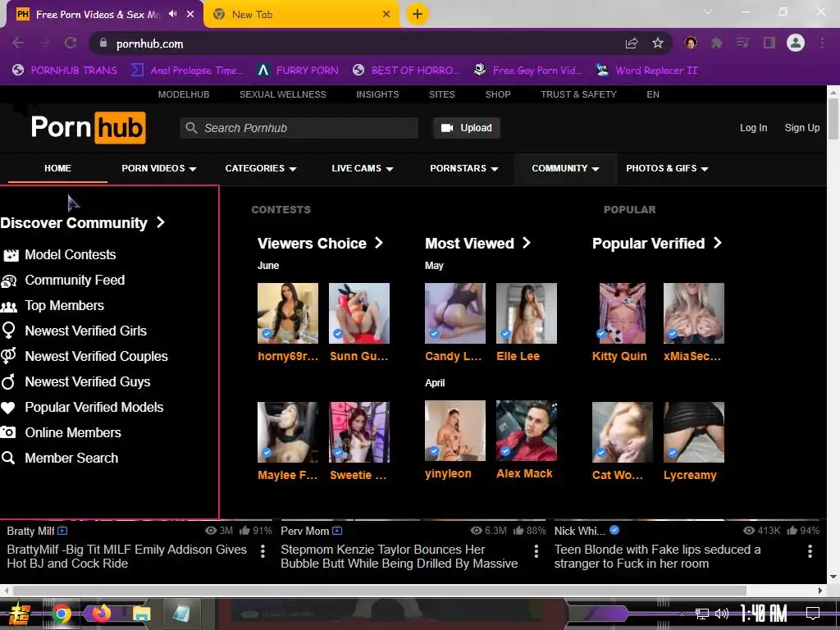Viewport: 840px width, 630px height.
Task: Open the SEXUAL WELLNESS menu item
Action: pos(283,94)
